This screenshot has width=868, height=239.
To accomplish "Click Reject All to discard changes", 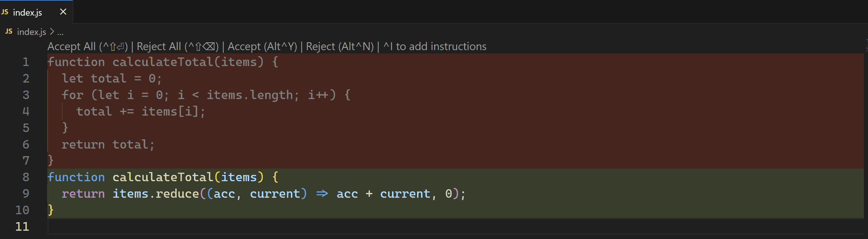I will [x=178, y=47].
